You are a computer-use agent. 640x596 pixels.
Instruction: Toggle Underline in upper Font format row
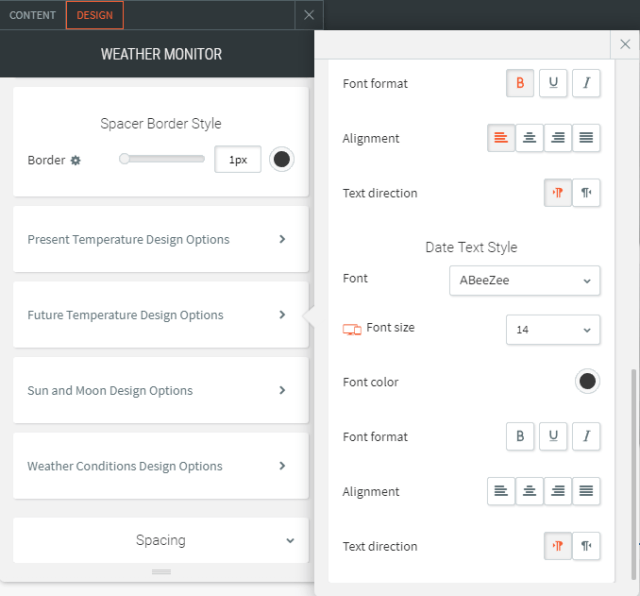point(553,83)
